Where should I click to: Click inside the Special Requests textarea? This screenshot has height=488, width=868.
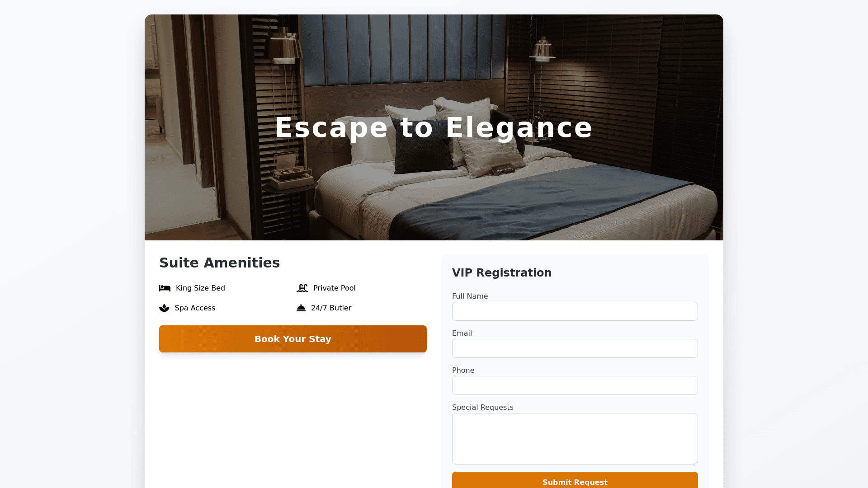[575, 439]
